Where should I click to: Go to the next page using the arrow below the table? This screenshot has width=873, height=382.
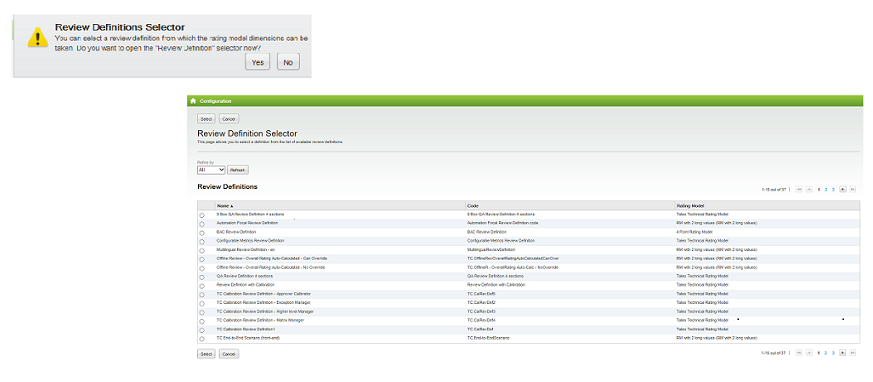pyautogui.click(x=842, y=352)
